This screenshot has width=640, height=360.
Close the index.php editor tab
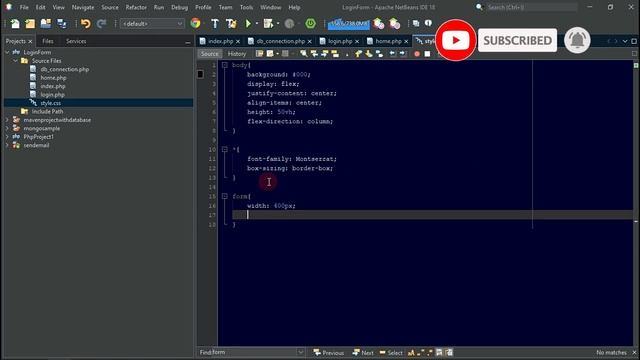coord(238,42)
